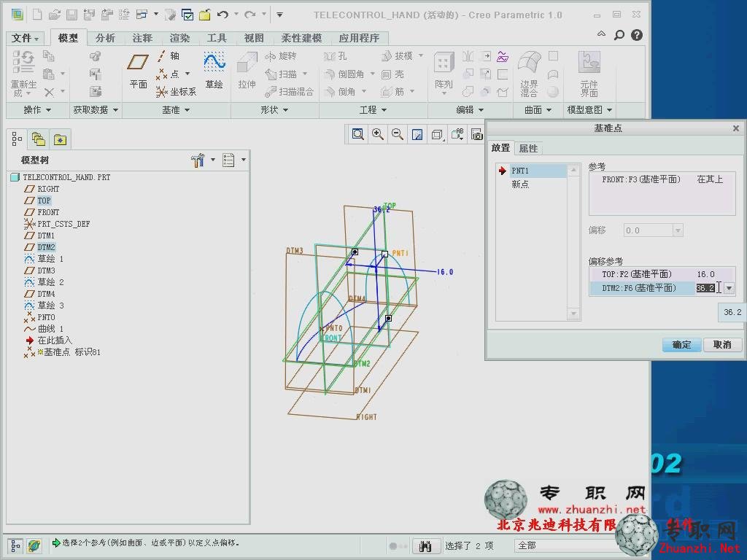Click the Revolve (旋转) tool
747x560 pixels.
click(x=281, y=56)
